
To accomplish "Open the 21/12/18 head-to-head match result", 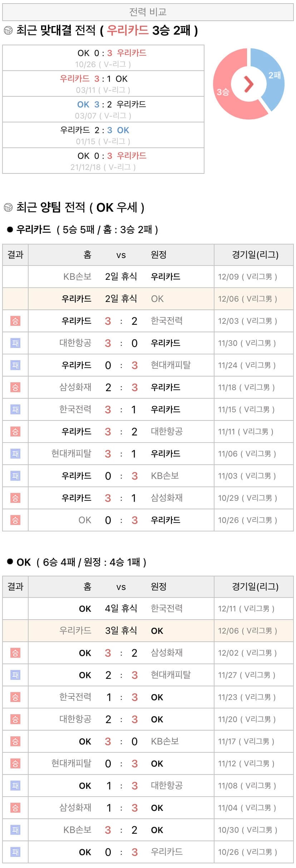I will (103, 161).
